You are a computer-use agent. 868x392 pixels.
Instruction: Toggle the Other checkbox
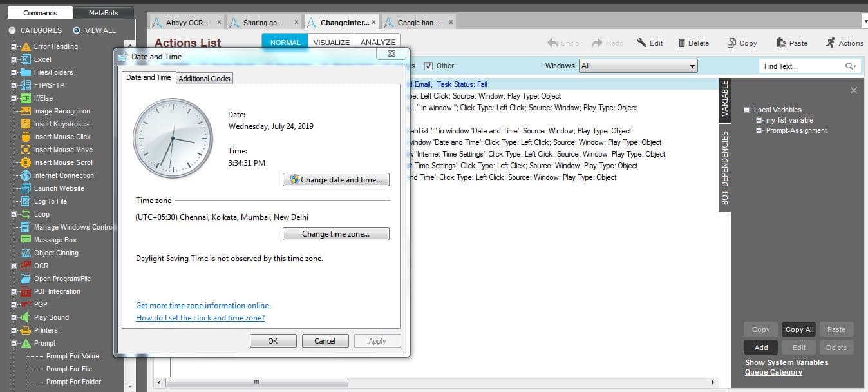pos(428,66)
